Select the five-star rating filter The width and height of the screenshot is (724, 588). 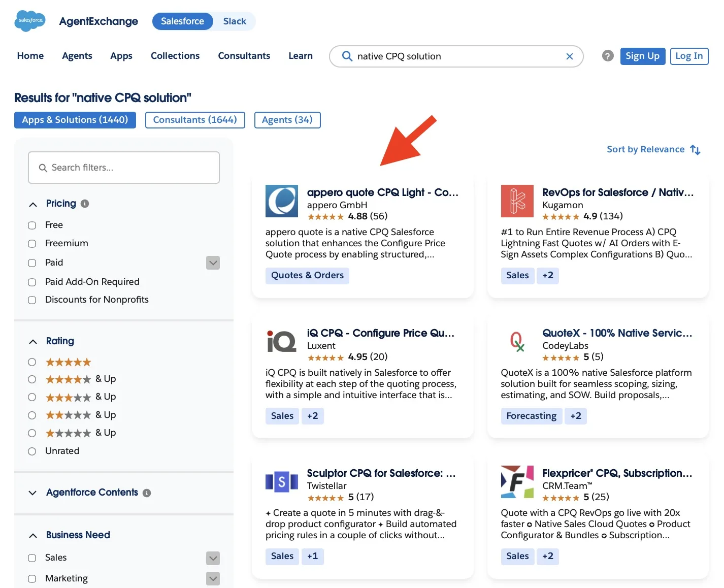point(32,362)
